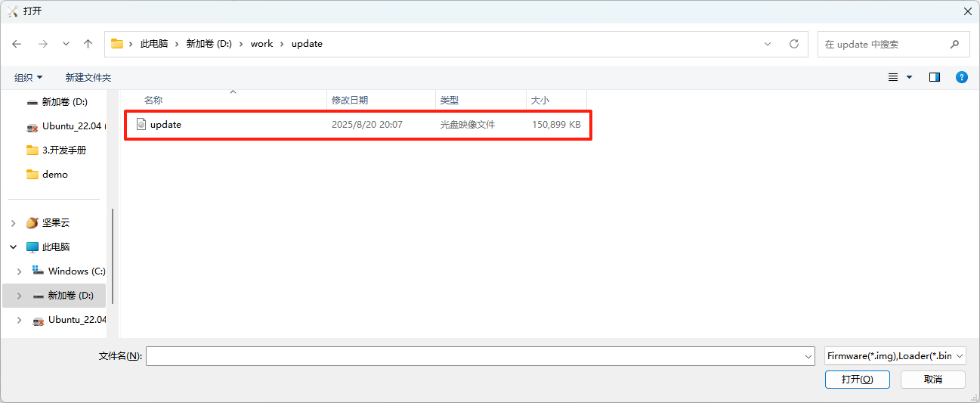Viewport: 980px width, 403px height.
Task: Refresh the current folder view
Action: tap(793, 44)
